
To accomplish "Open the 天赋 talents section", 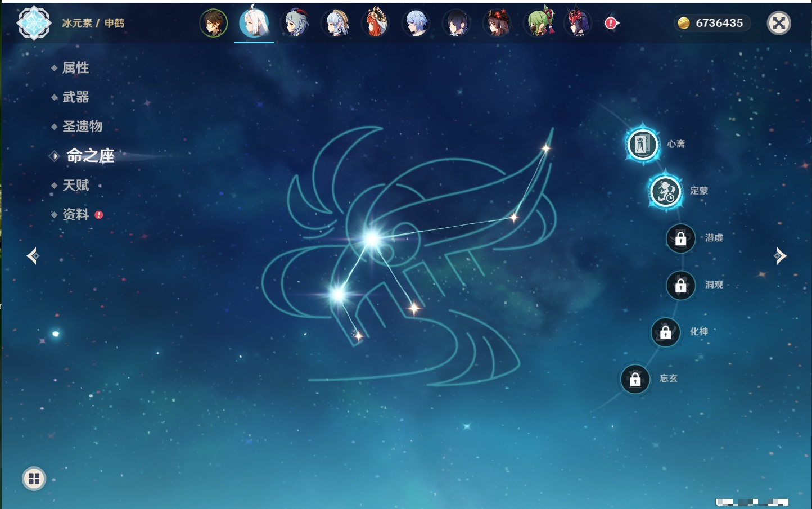I will coord(75,185).
